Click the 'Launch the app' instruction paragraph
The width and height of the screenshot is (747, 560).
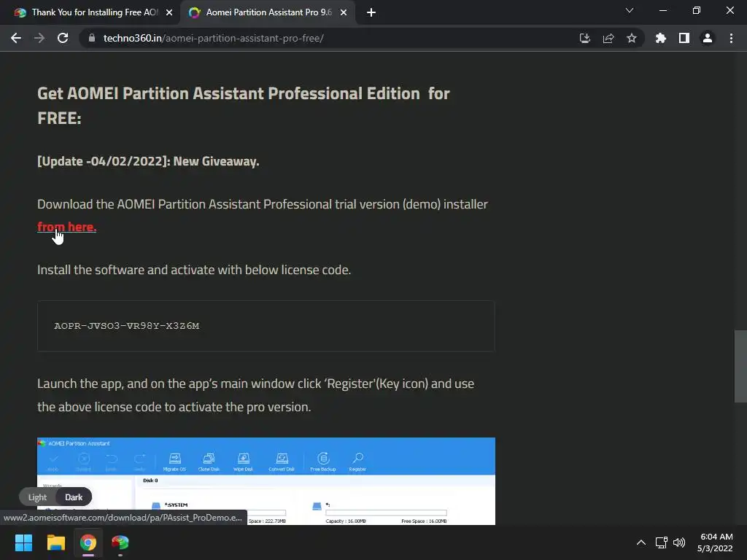pos(256,395)
